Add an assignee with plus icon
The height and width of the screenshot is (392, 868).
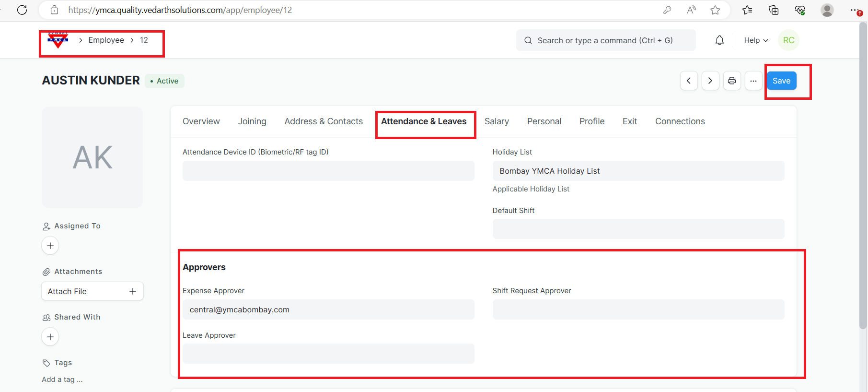pos(50,246)
